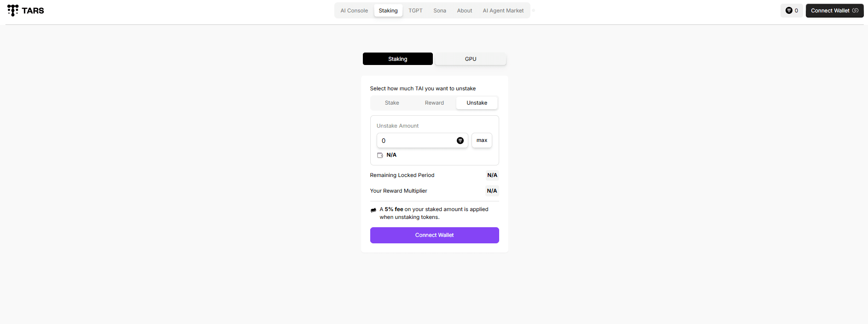Click the max button
This screenshot has height=324, width=868.
pyautogui.click(x=482, y=140)
